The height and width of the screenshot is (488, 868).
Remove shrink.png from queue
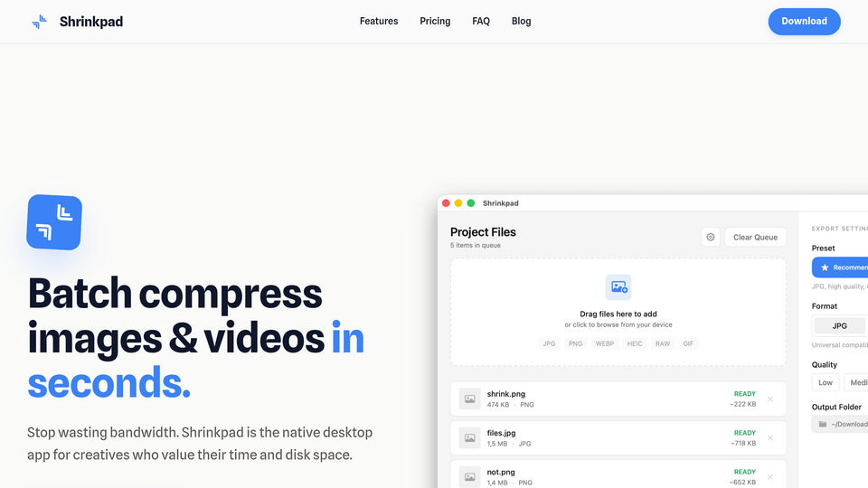click(x=770, y=399)
